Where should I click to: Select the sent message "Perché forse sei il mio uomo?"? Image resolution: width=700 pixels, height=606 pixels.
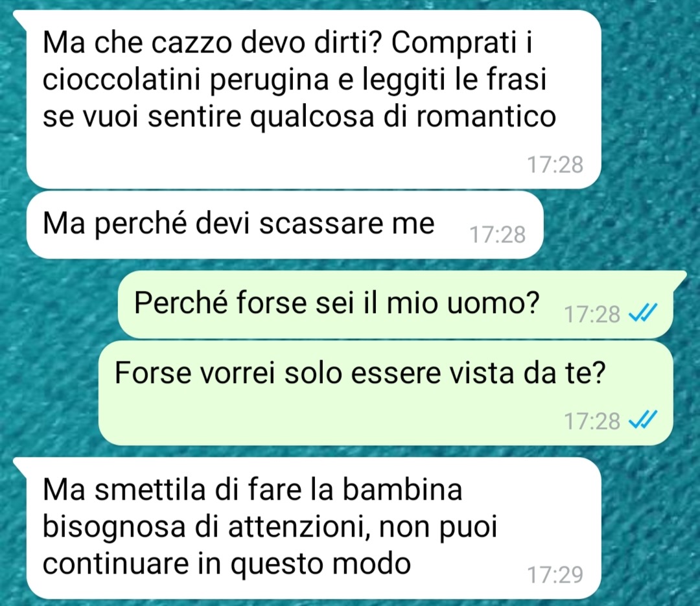[395, 304]
